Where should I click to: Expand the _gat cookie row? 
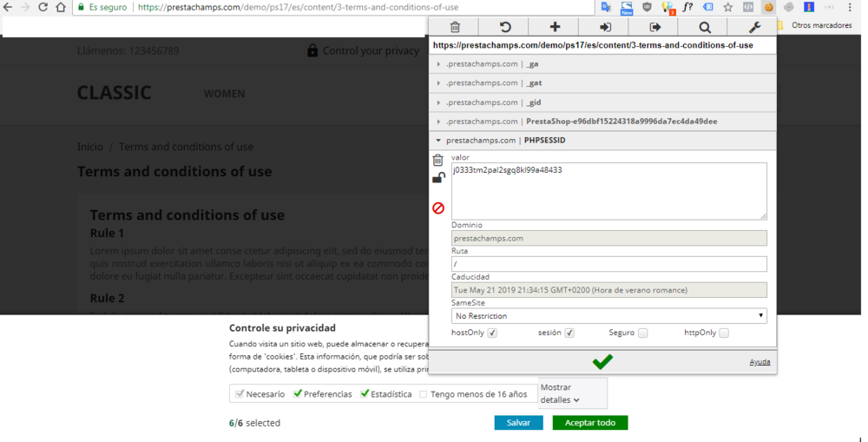tap(602, 83)
